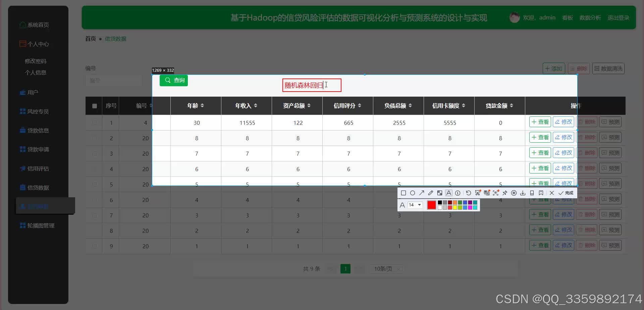Click 退出登录 to log out
The width and height of the screenshot is (644, 310).
(619, 17)
